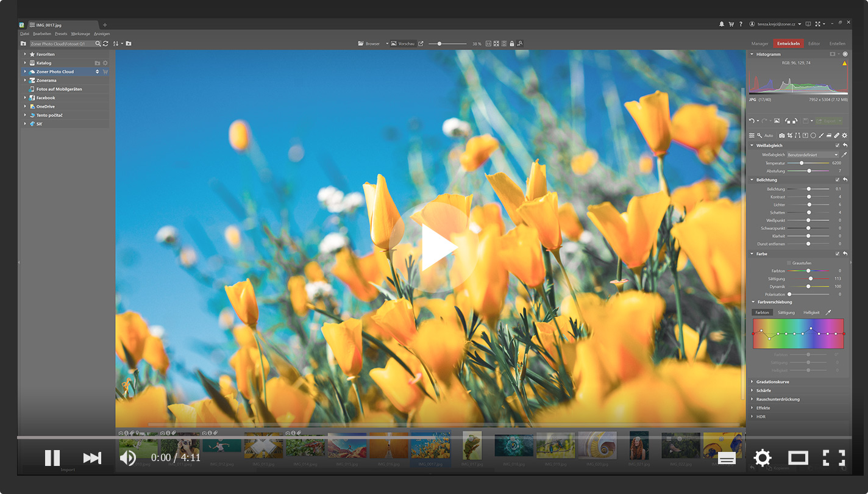Toggle video subtitles button

pyautogui.click(x=727, y=459)
